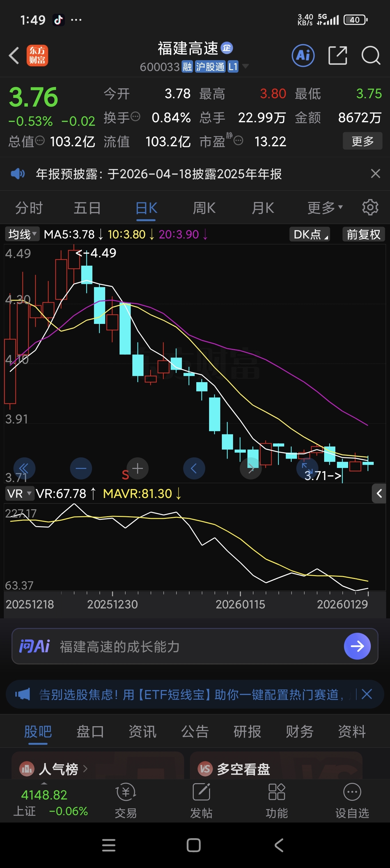The image size is (390, 868).
Task: Open the 股吧 tab
Action: [38, 731]
